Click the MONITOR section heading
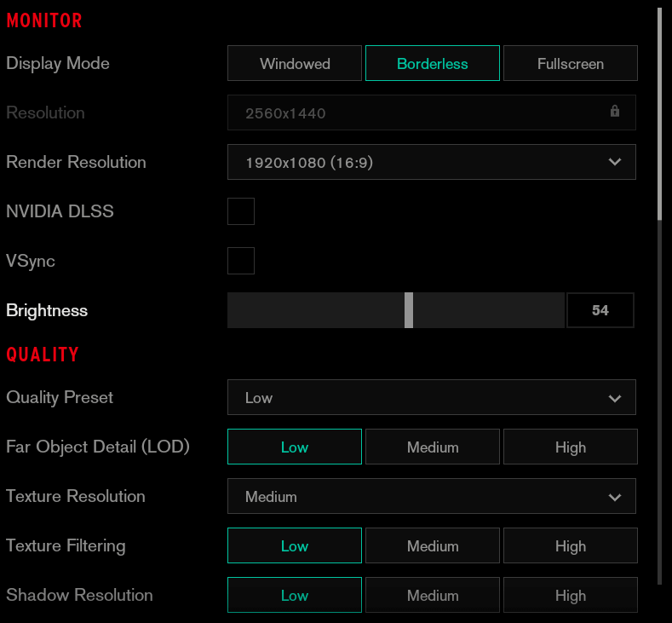This screenshot has height=623, width=672. tap(44, 20)
